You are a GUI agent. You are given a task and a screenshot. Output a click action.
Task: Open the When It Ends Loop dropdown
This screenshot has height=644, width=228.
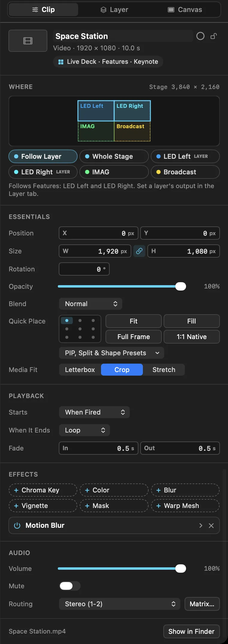tap(84, 430)
